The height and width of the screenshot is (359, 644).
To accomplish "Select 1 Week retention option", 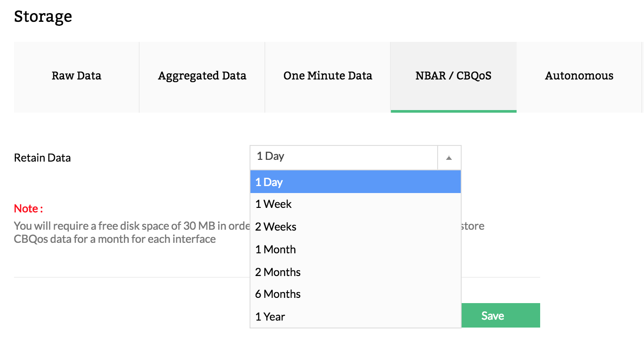I will pos(355,204).
